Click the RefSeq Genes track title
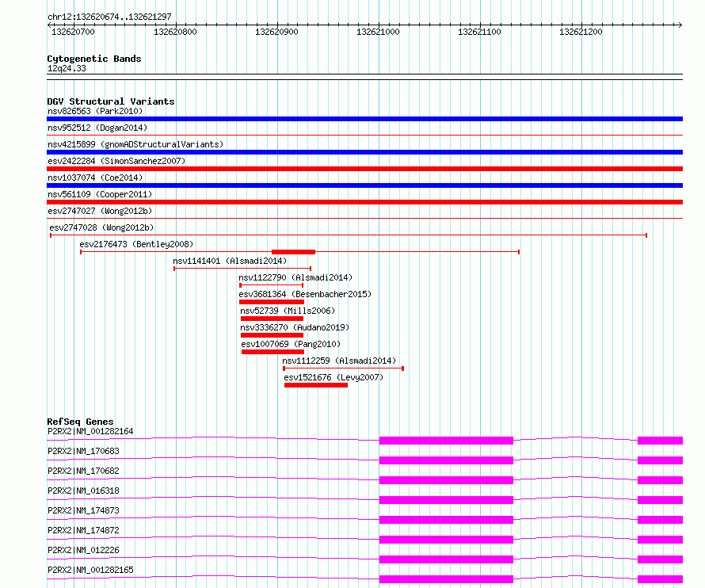 pos(80,422)
